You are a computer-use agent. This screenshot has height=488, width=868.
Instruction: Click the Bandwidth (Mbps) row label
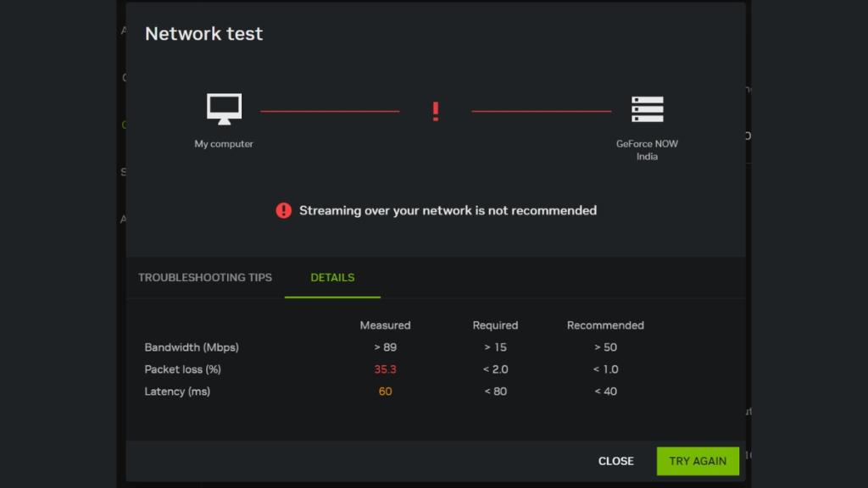192,347
